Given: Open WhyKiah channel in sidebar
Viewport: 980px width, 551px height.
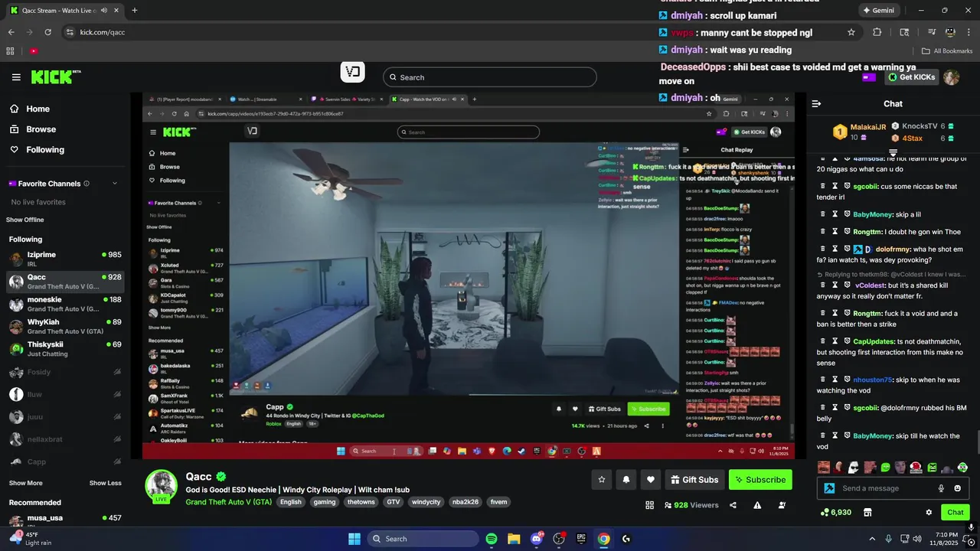Looking at the screenshot, I should click(x=65, y=326).
